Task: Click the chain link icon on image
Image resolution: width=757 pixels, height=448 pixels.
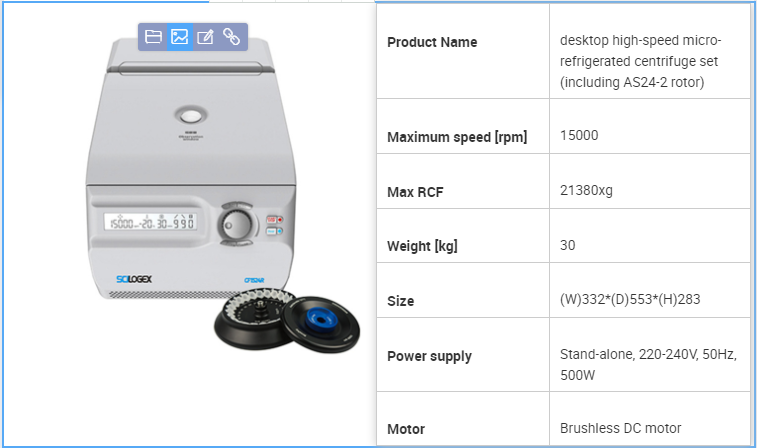Action: [232, 37]
